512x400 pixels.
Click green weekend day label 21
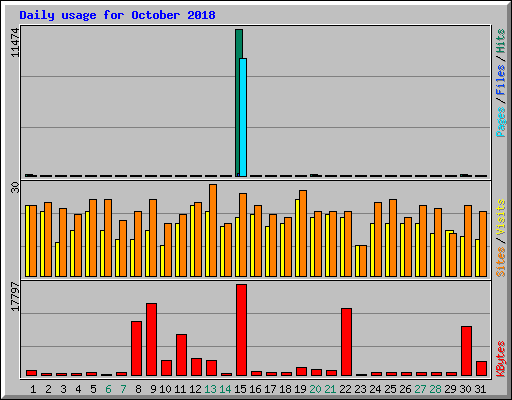[x=330, y=389]
